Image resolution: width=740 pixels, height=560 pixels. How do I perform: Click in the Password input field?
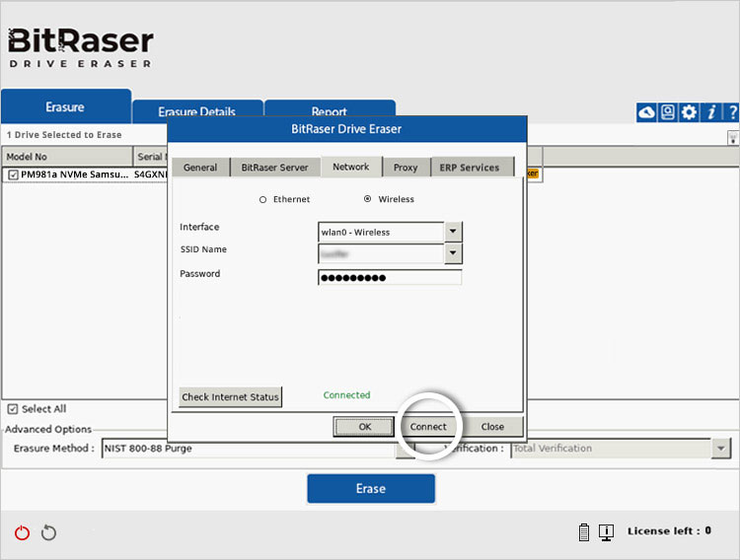tap(390, 278)
